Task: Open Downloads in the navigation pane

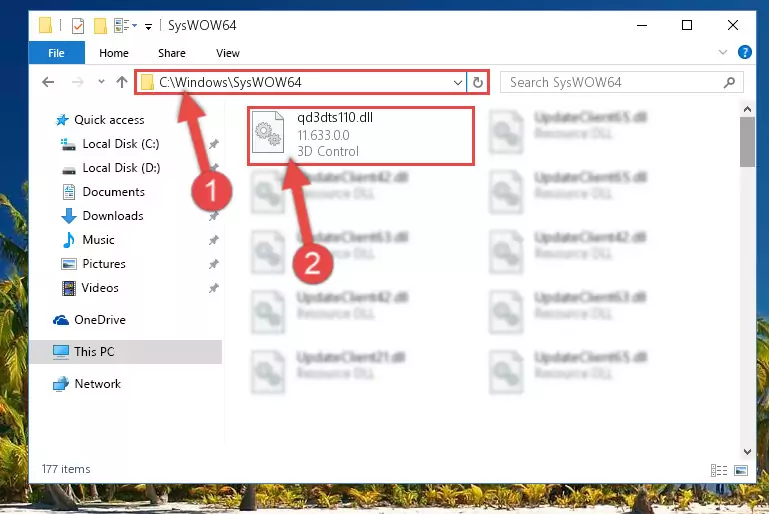Action: [113, 216]
